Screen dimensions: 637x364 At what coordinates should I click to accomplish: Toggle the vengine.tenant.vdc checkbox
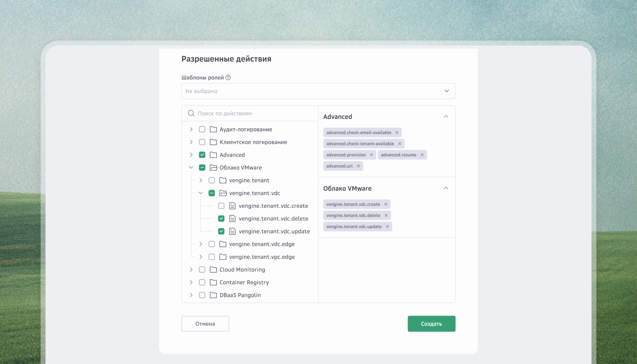pyautogui.click(x=212, y=193)
